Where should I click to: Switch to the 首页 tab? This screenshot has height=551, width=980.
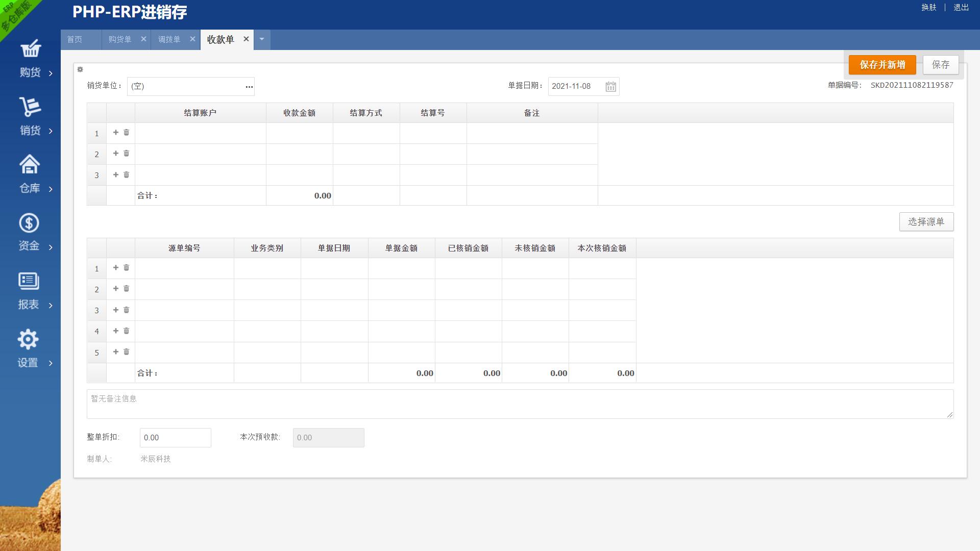click(75, 39)
